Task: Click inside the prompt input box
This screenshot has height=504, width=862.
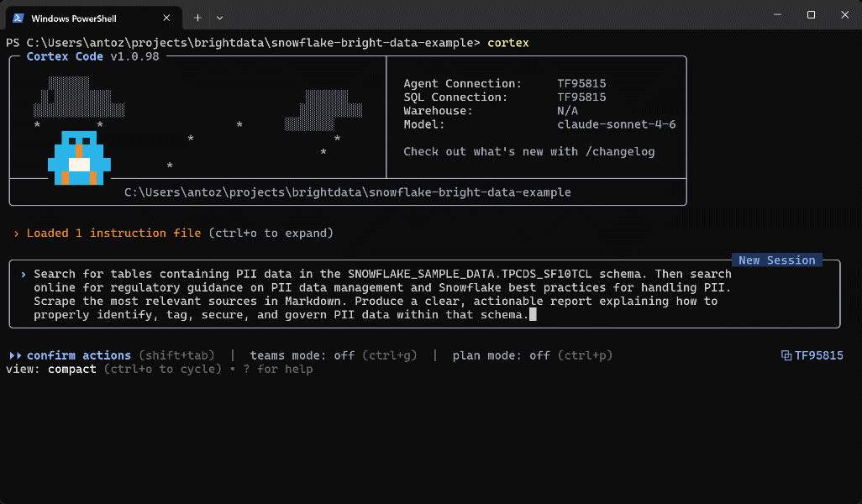Action: coord(424,294)
